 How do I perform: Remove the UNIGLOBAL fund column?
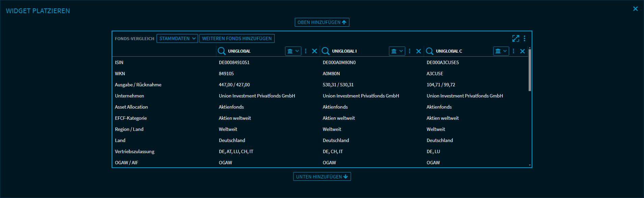click(314, 51)
